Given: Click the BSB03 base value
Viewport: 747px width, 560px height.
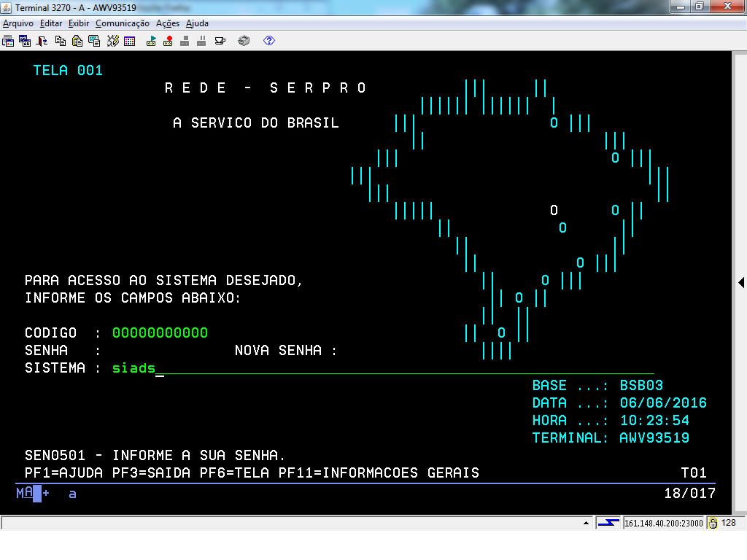Looking at the screenshot, I should point(641,385).
